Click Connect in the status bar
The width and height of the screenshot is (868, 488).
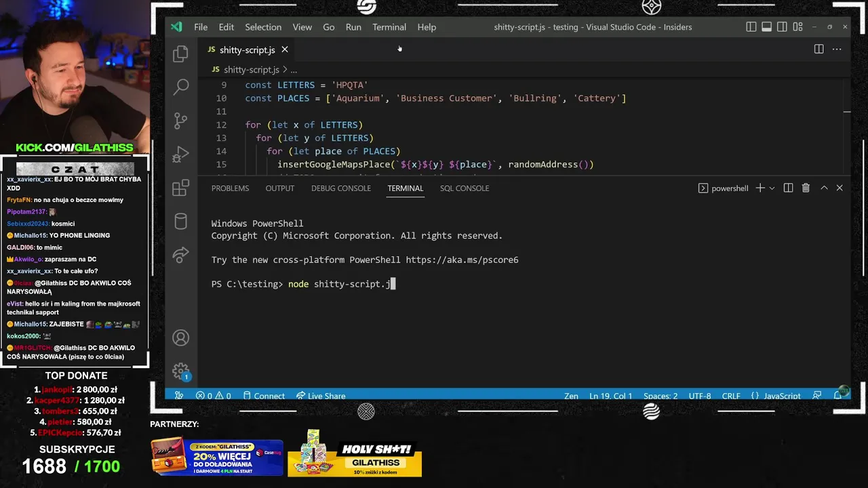coord(263,396)
